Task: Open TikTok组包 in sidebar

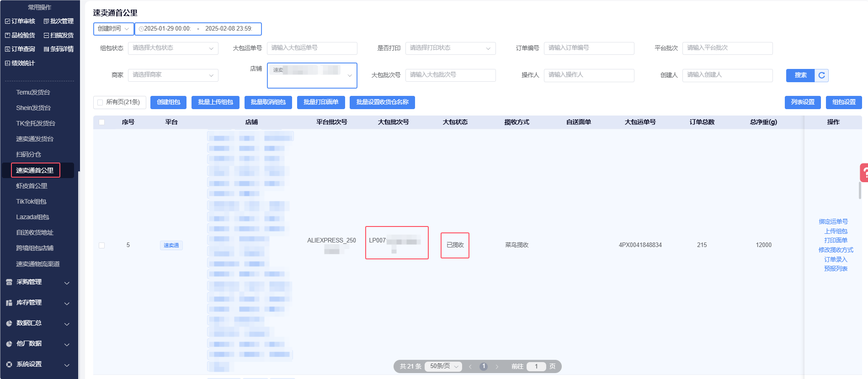Action: coord(31,201)
